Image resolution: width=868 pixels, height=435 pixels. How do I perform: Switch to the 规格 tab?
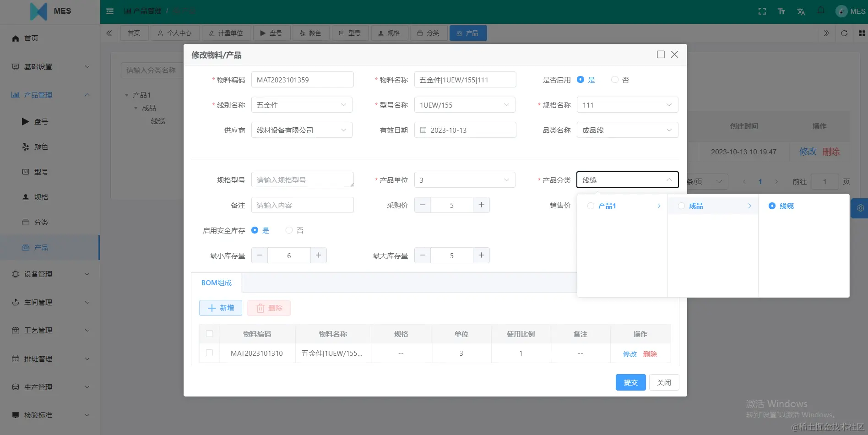390,33
